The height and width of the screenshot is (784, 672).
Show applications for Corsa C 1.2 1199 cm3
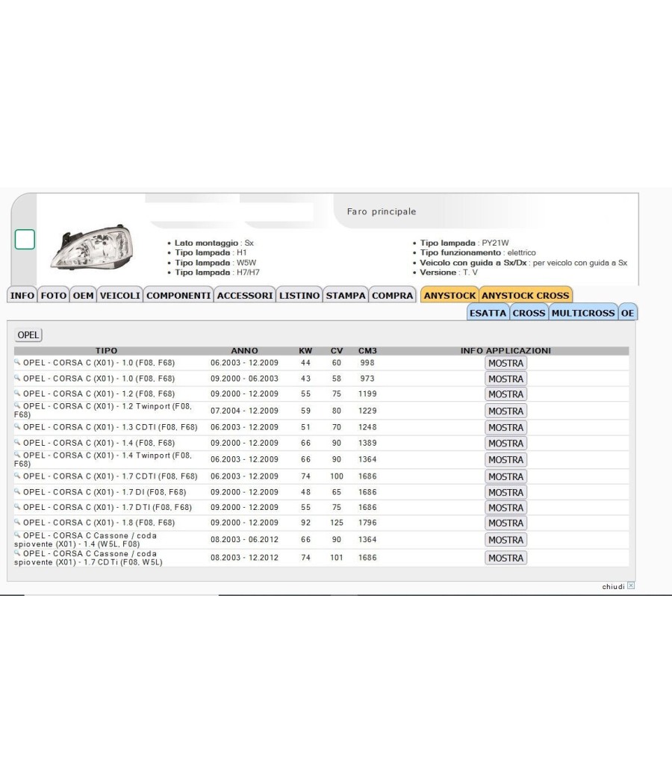[x=506, y=394]
